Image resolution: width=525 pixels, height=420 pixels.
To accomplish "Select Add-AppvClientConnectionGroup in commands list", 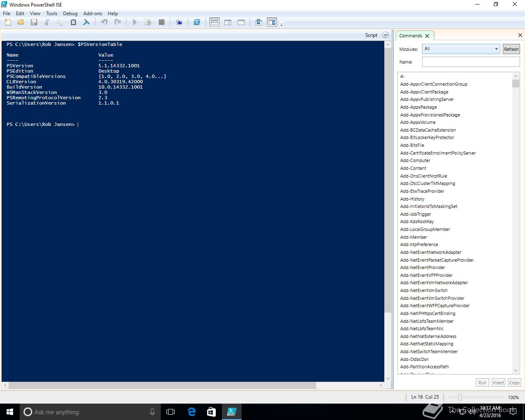I will pyautogui.click(x=434, y=84).
